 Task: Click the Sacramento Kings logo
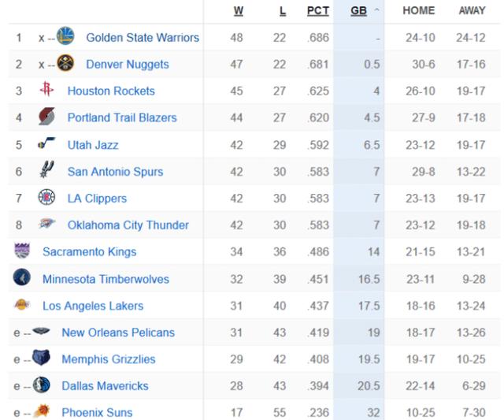click(22, 251)
